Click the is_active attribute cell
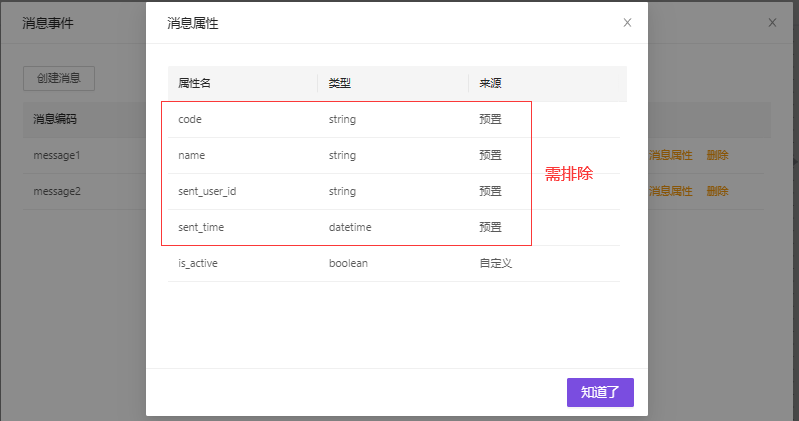This screenshot has height=421, width=799. tap(198, 263)
